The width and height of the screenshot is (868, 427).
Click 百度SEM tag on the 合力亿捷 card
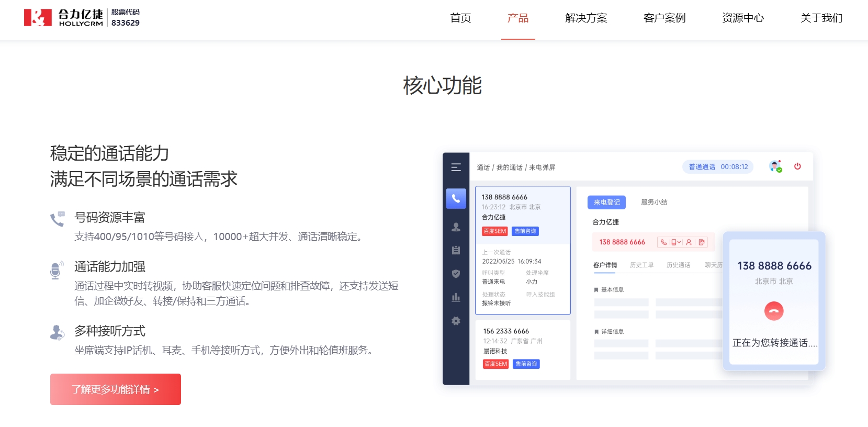[x=495, y=231]
